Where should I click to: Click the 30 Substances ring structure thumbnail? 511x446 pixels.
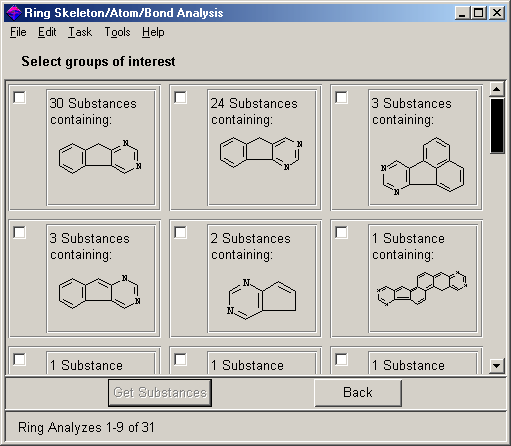point(100,157)
